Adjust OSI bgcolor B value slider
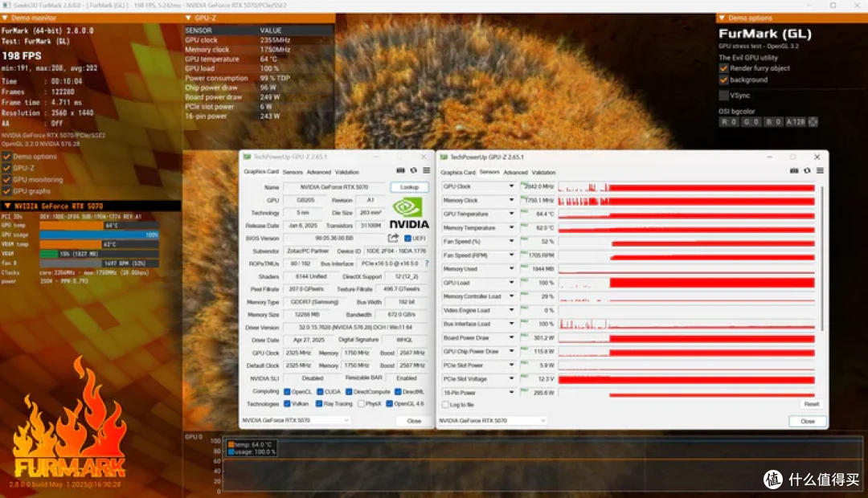 773,122
